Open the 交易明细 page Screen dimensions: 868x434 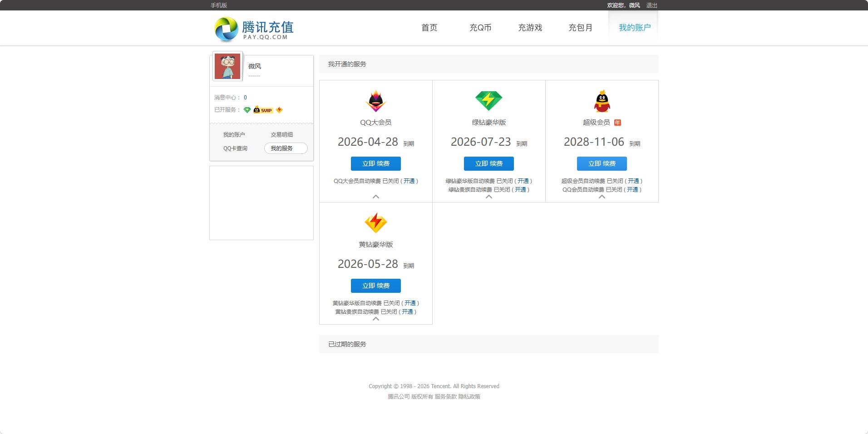pyautogui.click(x=282, y=134)
